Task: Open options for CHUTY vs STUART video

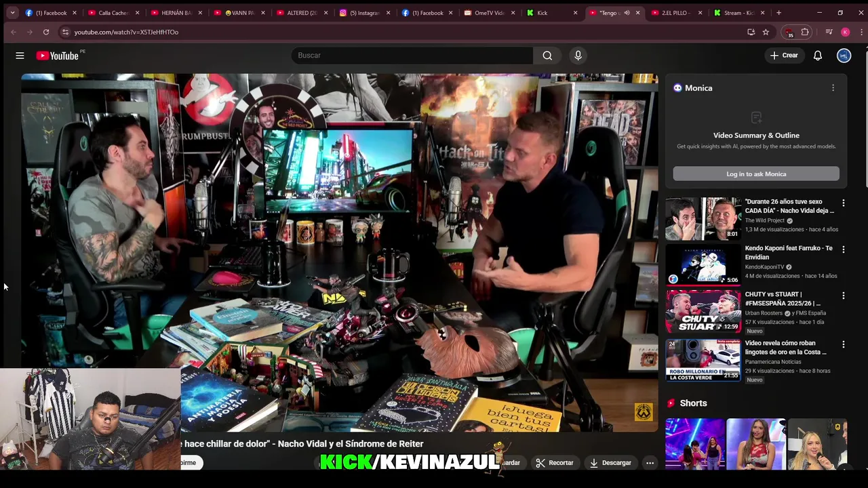Action: tap(844, 296)
